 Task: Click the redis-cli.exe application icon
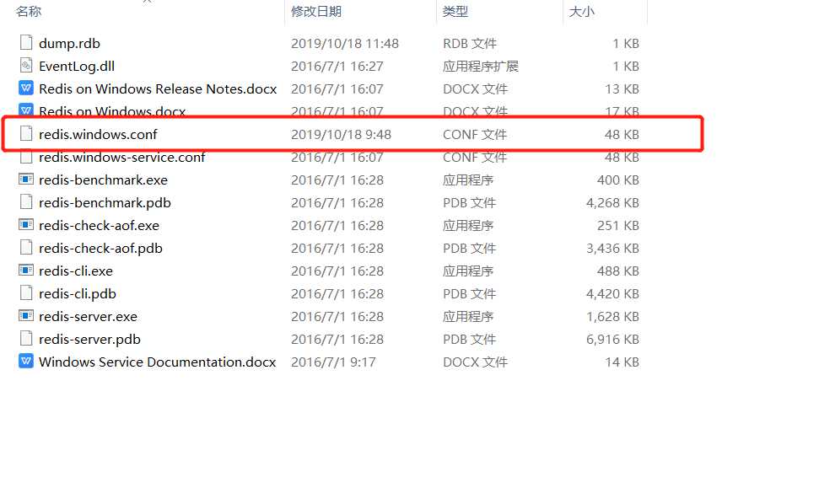(25, 271)
